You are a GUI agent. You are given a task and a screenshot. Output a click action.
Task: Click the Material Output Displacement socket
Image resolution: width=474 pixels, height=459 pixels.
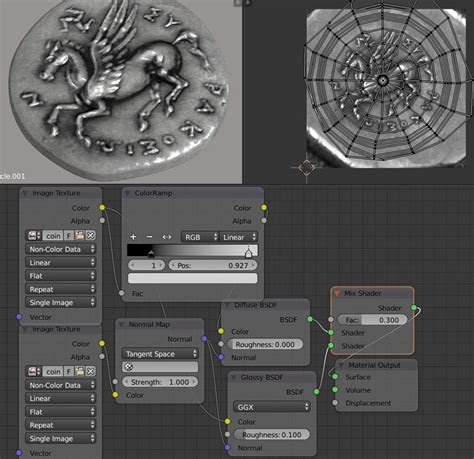coord(335,403)
